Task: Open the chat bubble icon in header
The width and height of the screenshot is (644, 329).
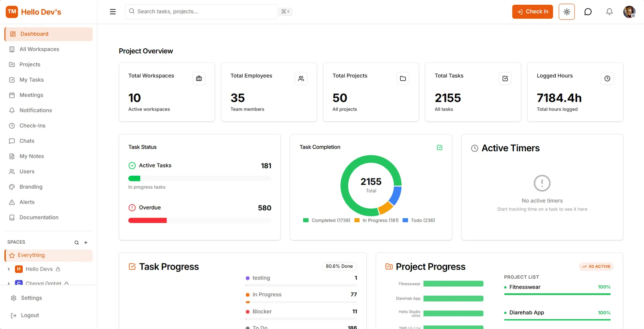Action: [588, 12]
